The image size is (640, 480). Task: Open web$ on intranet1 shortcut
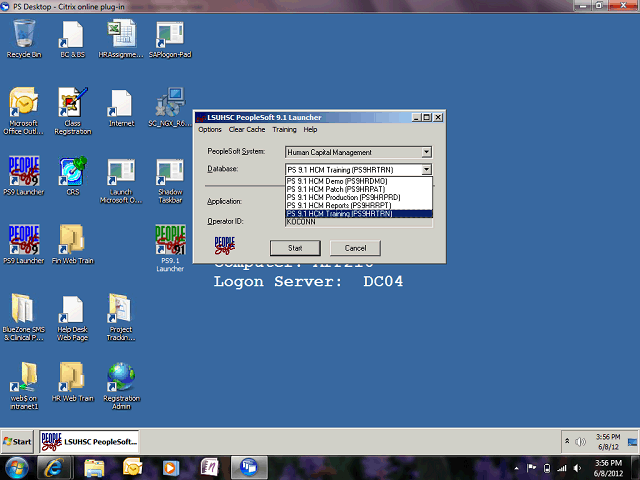(x=24, y=385)
